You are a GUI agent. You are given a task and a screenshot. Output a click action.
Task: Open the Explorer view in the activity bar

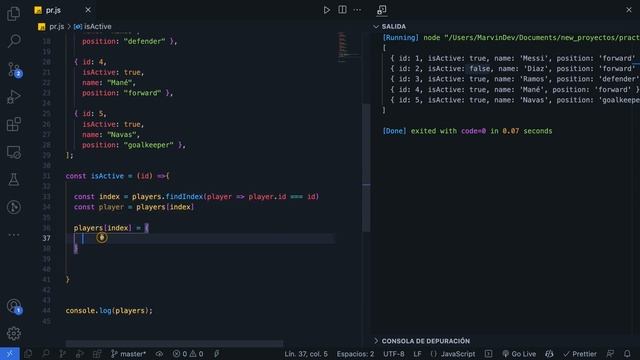[x=13, y=14]
